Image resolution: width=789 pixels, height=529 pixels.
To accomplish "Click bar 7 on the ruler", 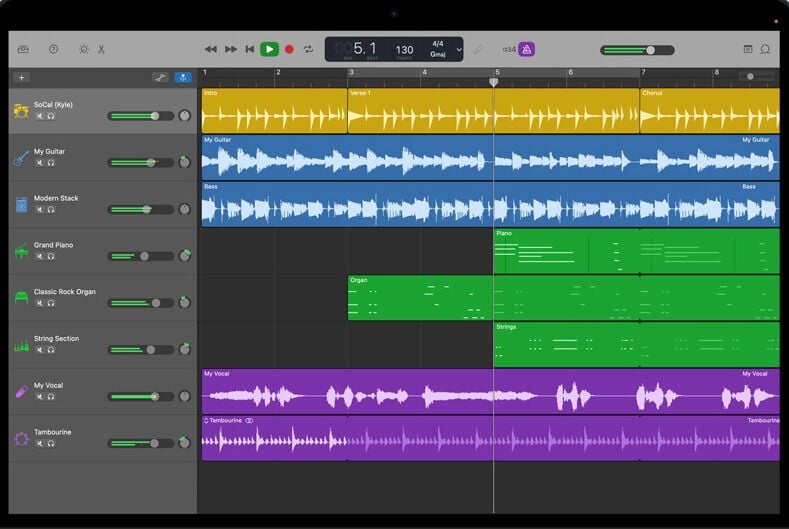I will point(644,72).
